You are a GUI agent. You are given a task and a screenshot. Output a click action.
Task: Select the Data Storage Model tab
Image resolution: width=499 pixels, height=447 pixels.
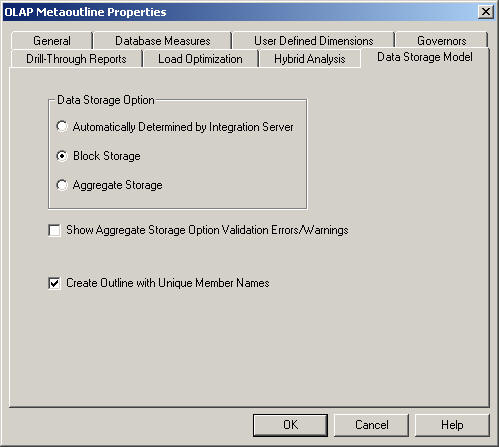click(x=425, y=57)
